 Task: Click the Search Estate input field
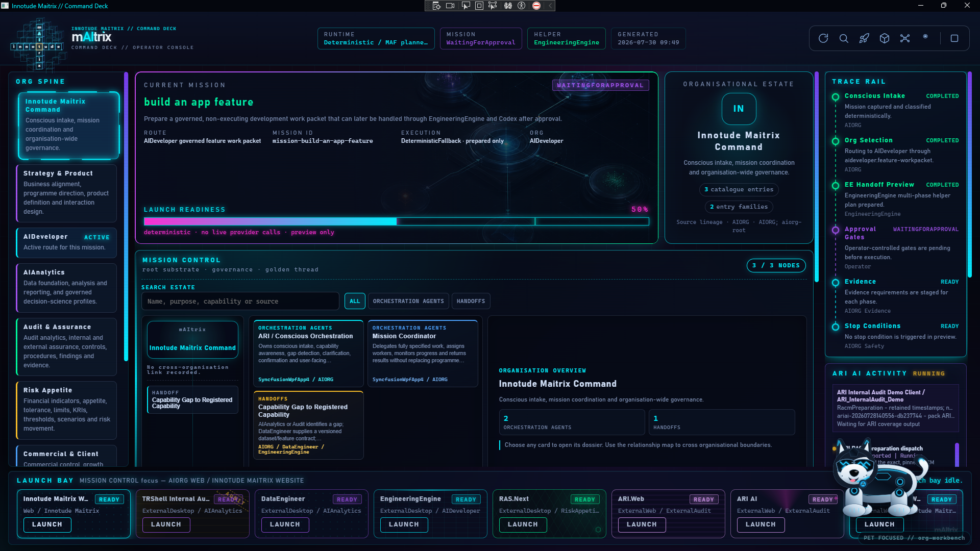(x=240, y=301)
